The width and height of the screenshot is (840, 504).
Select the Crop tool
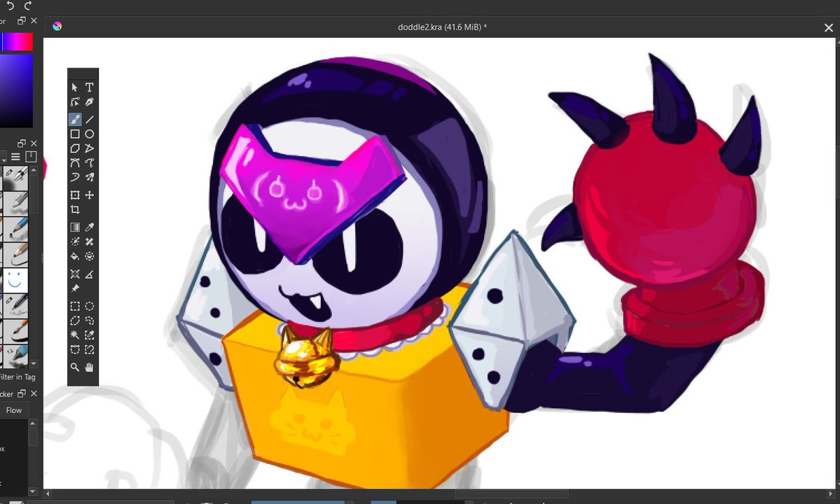74,209
